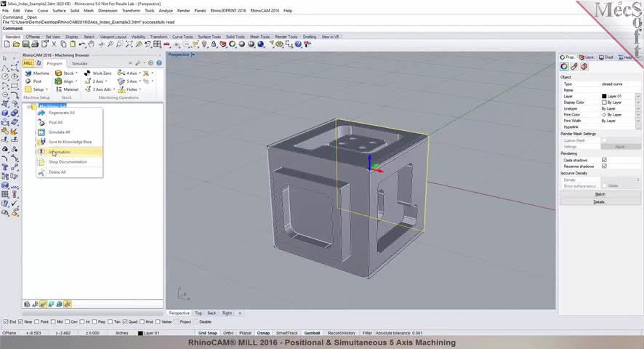Viewport: 644px width, 349px height.
Task: Click the Save disk icon
Action: (26, 44)
